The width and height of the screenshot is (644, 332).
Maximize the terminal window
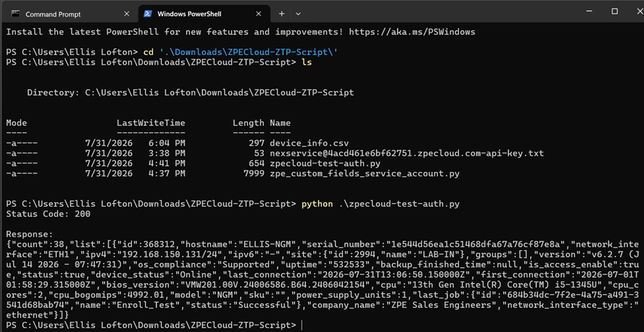pos(614,12)
